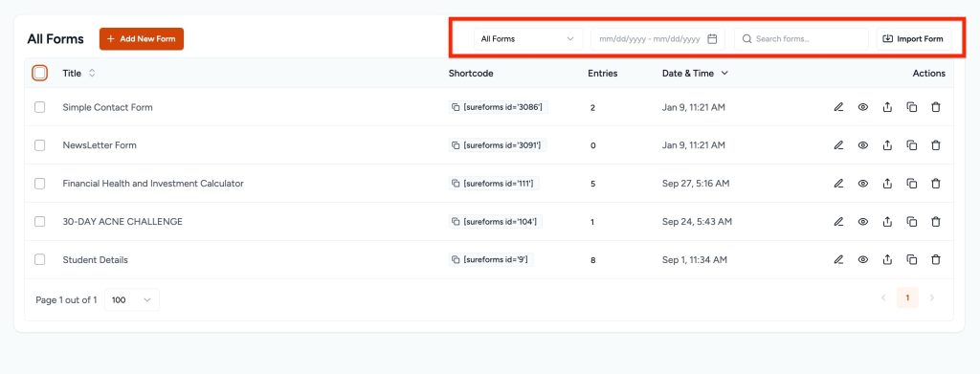Preview the Student Details form
Screen dimensions: 980x374
863,260
